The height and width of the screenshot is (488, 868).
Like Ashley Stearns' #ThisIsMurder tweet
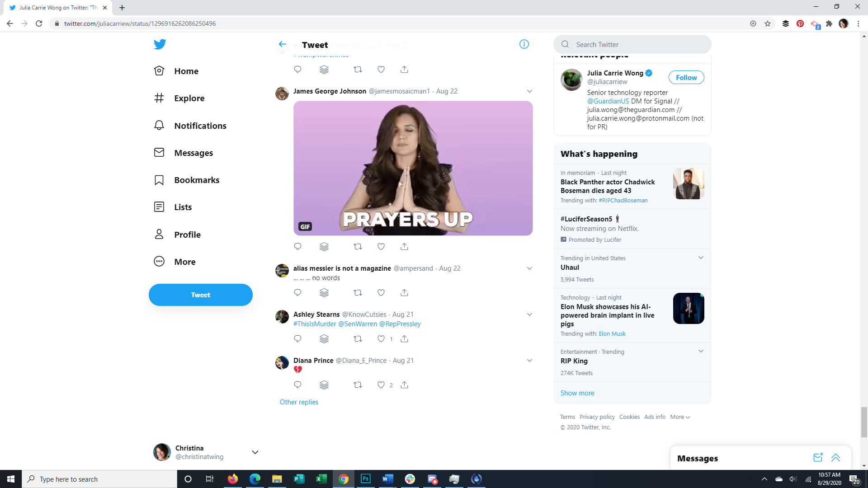tap(381, 339)
